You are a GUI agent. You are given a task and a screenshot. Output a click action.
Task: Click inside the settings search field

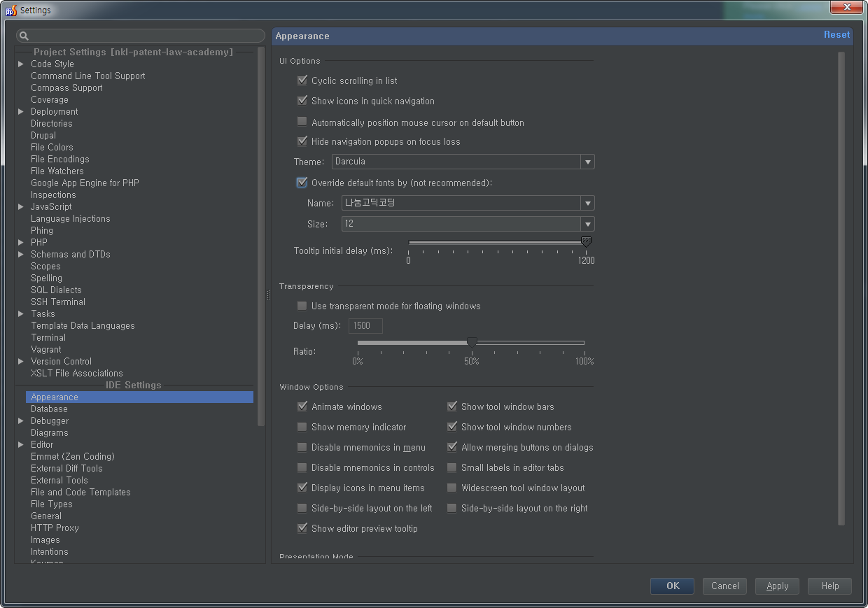pyautogui.click(x=141, y=36)
